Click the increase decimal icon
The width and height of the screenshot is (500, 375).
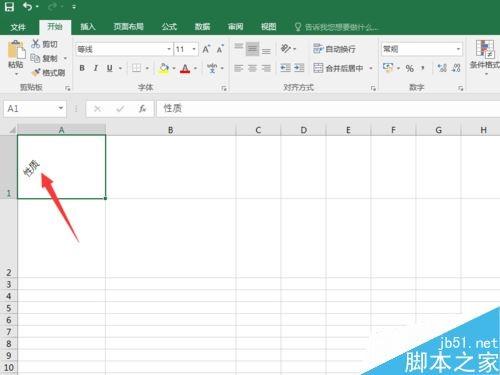442,68
